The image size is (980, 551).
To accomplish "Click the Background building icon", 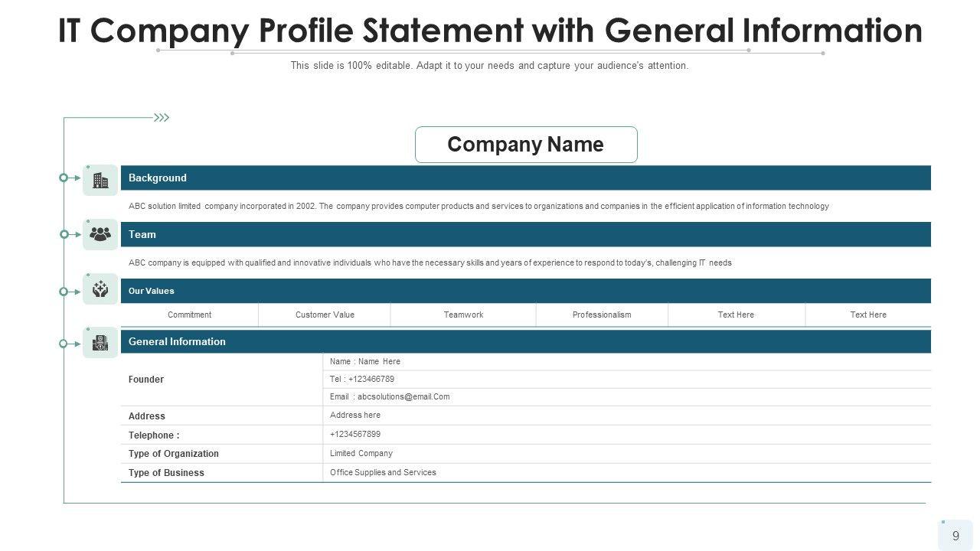I will 100,180.
